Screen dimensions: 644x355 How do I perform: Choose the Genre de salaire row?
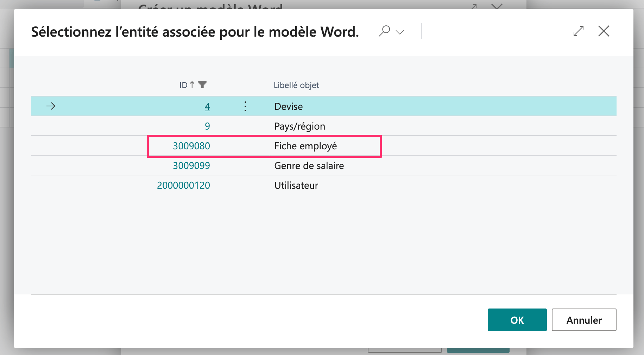(x=309, y=166)
